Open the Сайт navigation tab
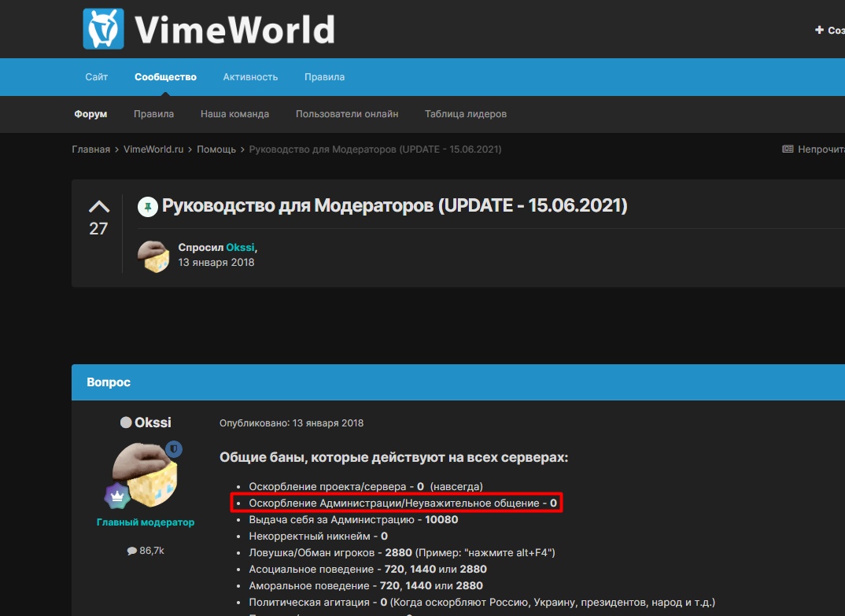This screenshot has height=616, width=845. (x=97, y=77)
